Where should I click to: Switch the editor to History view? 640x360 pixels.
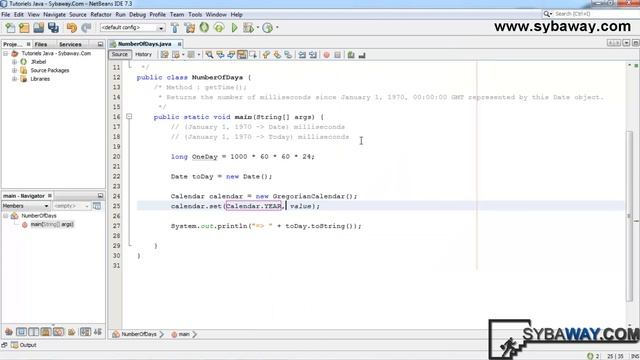click(143, 54)
